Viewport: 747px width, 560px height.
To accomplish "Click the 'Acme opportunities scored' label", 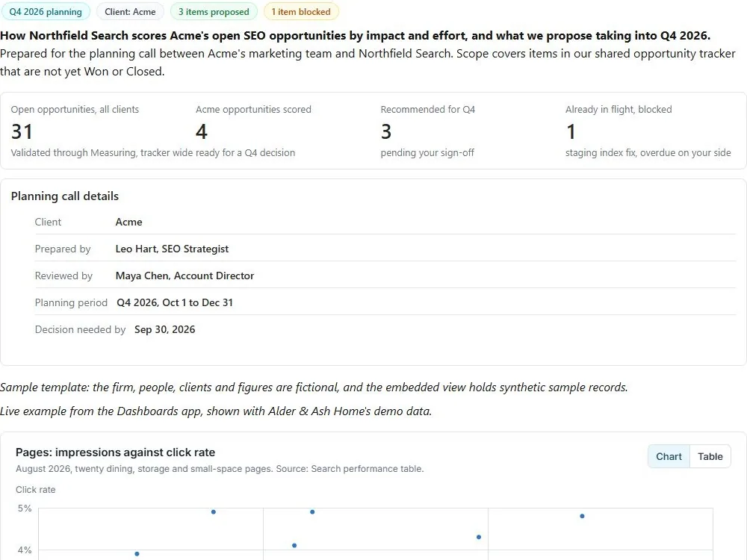I will point(253,110).
